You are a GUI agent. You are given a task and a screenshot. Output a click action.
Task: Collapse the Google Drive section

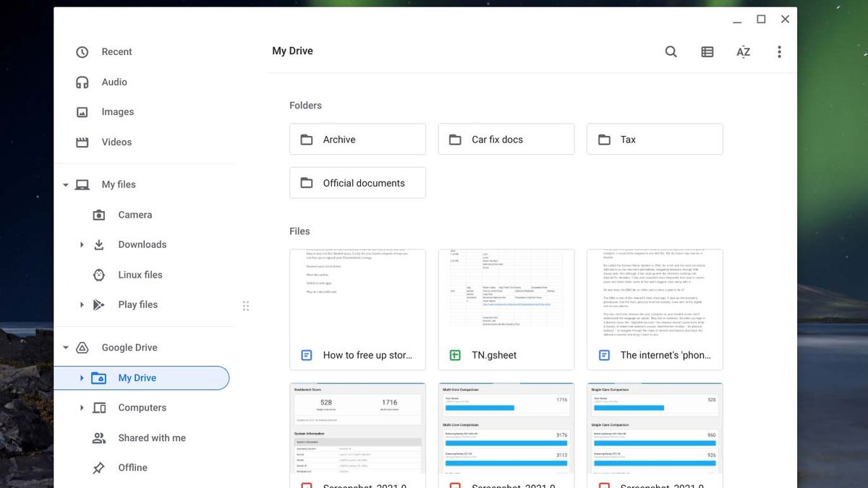click(65, 347)
